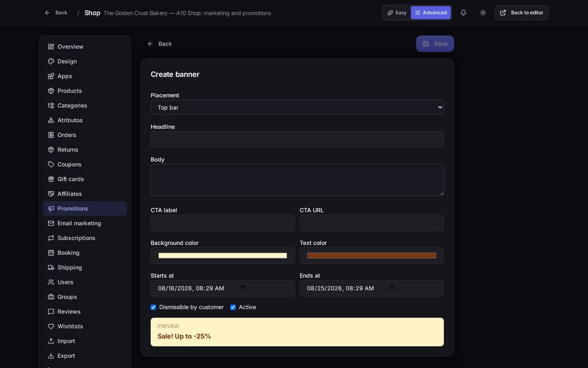Click the Booking calendar icon
Image resolution: width=588 pixels, height=368 pixels.
click(51, 253)
